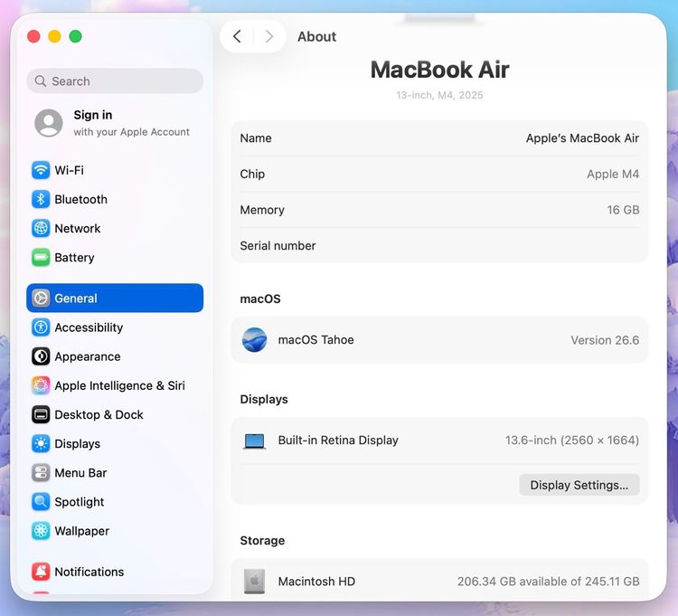Click Version 26.6 text
The height and width of the screenshot is (616, 678).
coord(605,340)
